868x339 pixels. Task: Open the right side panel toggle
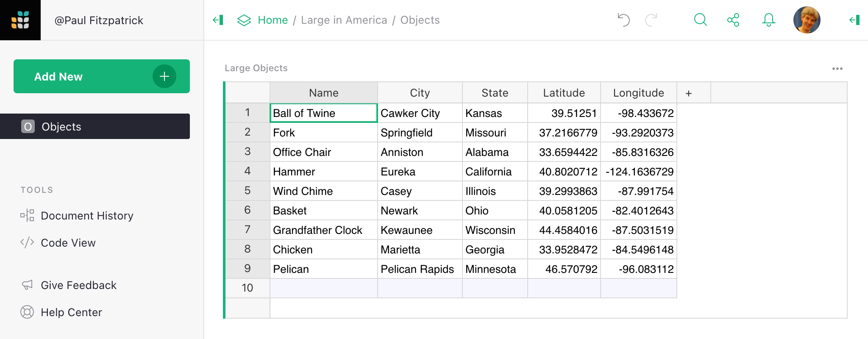854,20
